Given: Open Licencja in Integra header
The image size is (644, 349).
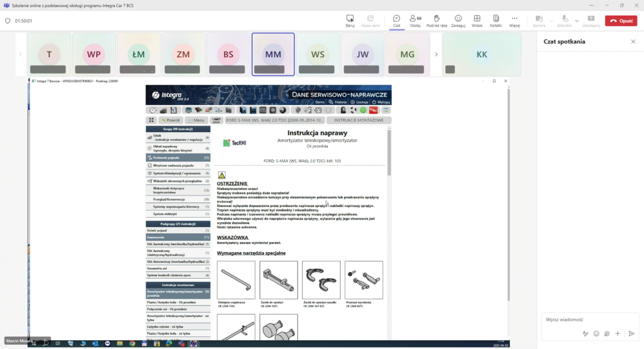Looking at the screenshot, I should [359, 102].
